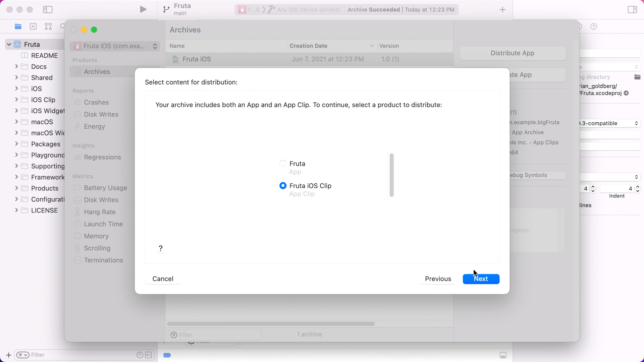
Task: Select Disk Writes under Reports
Action: (101, 114)
